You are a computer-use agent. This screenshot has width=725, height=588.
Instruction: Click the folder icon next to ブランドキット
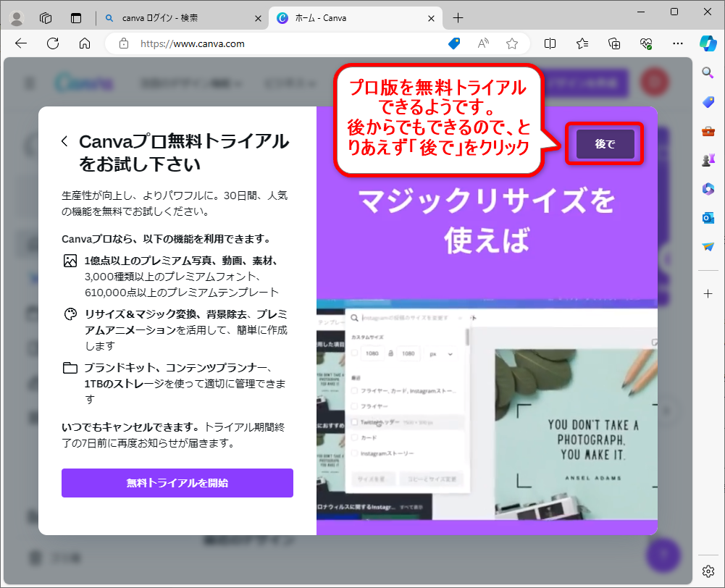tap(70, 368)
